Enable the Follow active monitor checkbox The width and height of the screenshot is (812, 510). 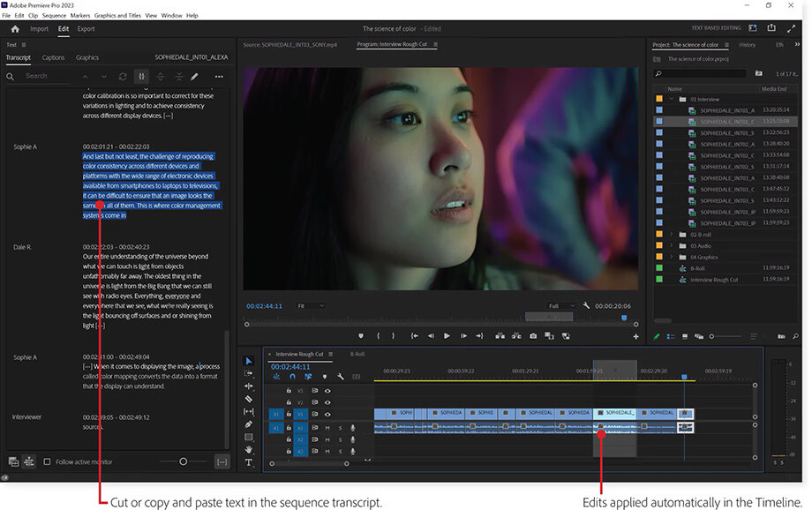tap(47, 461)
